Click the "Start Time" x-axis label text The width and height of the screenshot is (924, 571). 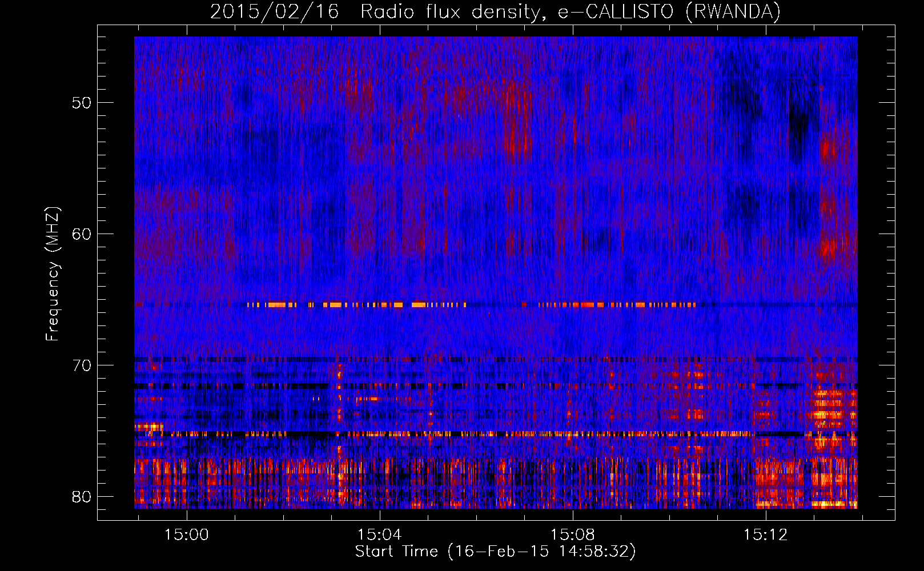coord(396,552)
